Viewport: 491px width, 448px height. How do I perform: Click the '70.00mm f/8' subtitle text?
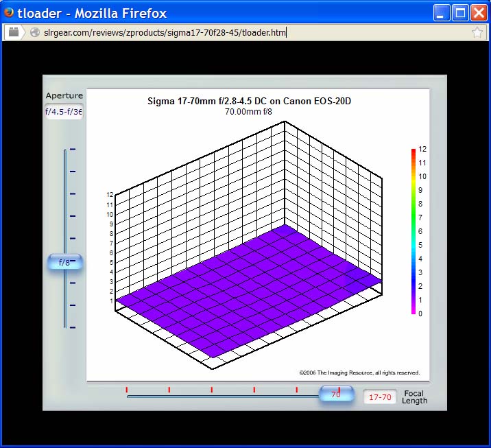click(248, 112)
